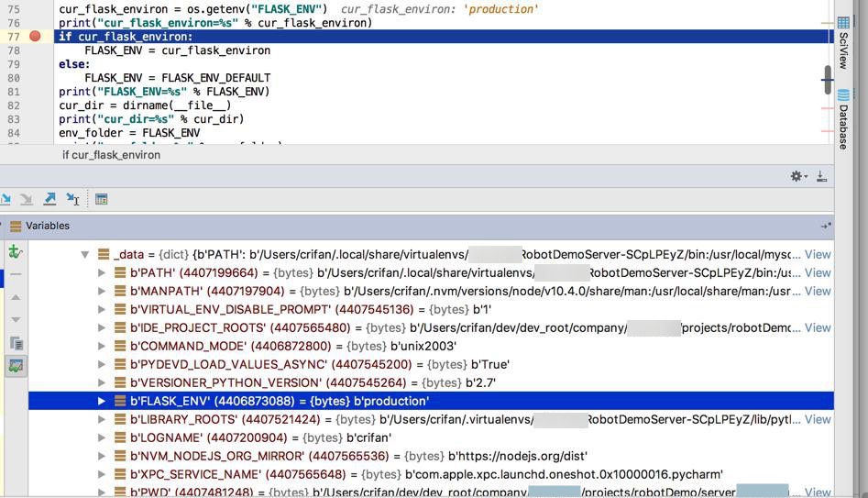
Task: Click the New Watch add icon
Action: (16, 251)
